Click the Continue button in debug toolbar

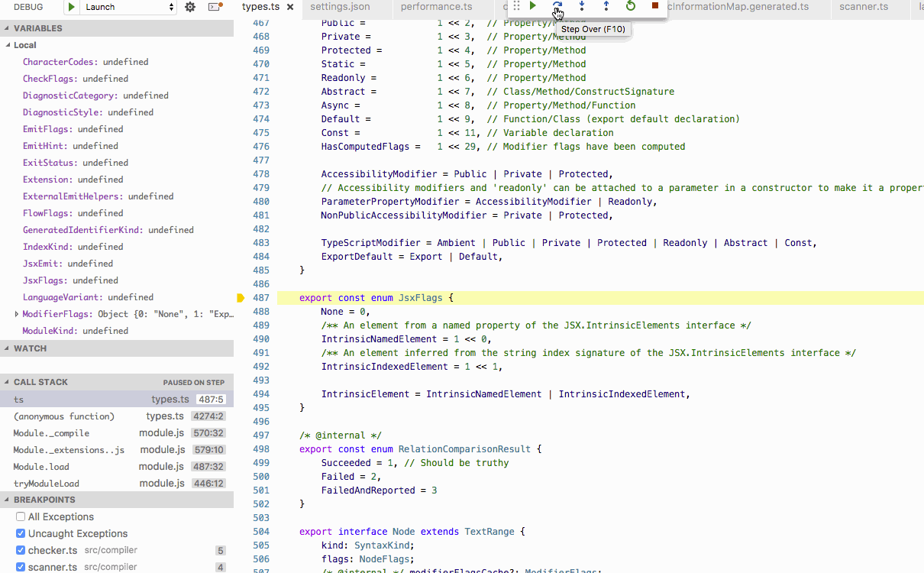tap(533, 6)
